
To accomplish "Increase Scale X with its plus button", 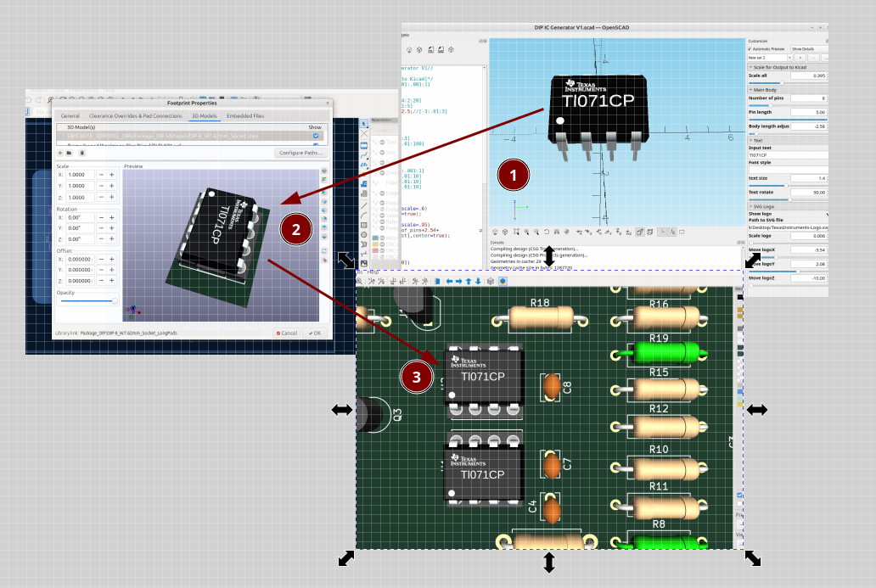I will (112, 175).
